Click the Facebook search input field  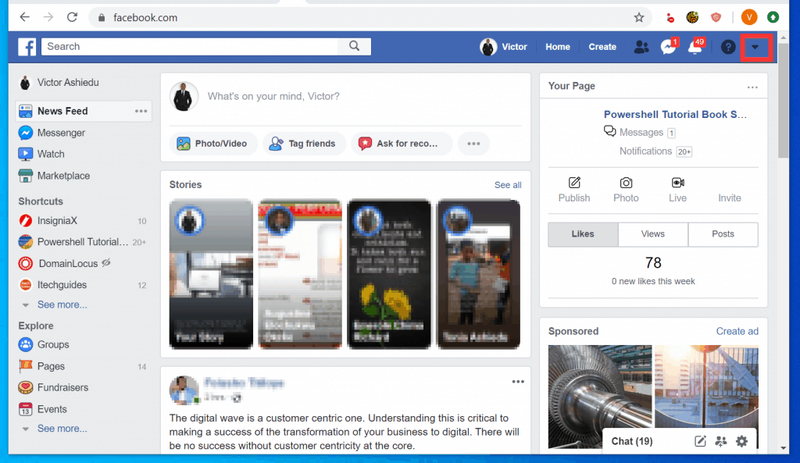(190, 46)
